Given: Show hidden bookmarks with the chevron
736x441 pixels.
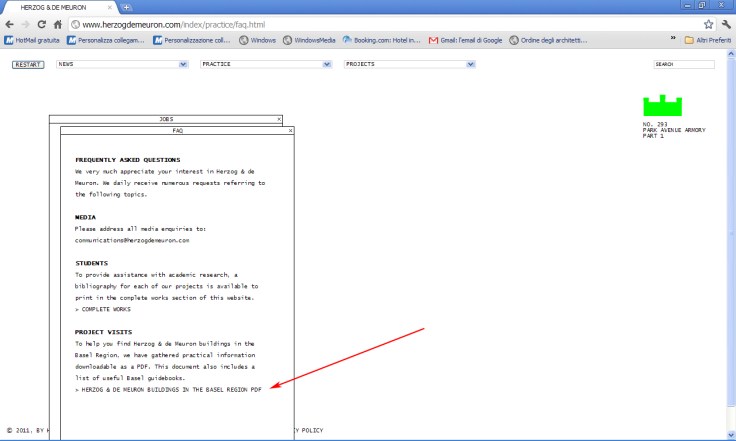Looking at the screenshot, I should pos(673,40).
